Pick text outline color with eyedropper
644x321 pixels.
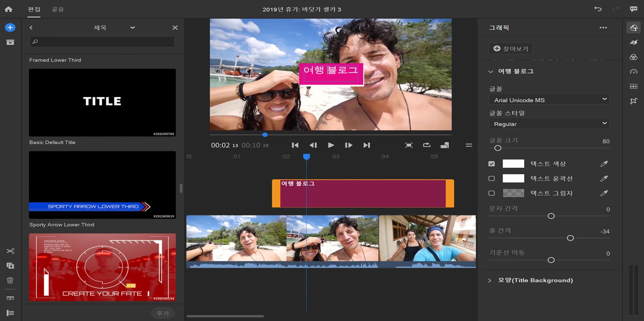pyautogui.click(x=604, y=178)
